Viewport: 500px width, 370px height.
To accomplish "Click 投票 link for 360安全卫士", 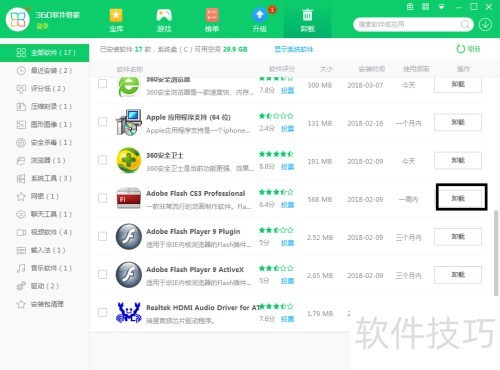I will pos(287,167).
